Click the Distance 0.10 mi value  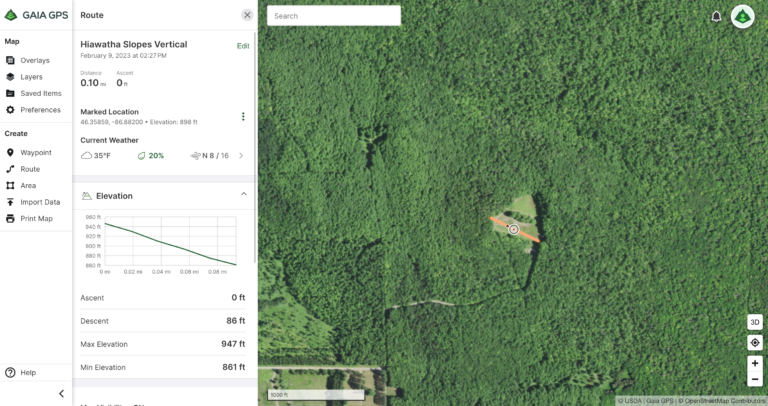(x=93, y=83)
